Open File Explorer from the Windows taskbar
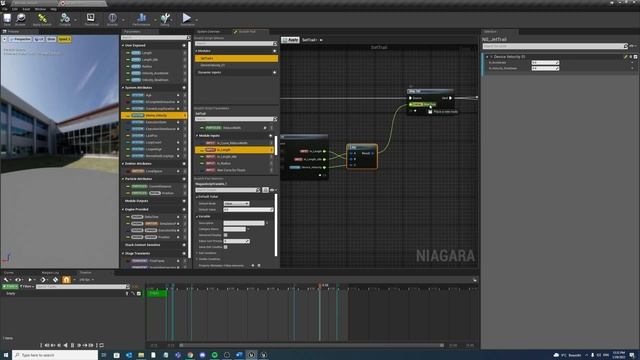 tap(141, 355)
